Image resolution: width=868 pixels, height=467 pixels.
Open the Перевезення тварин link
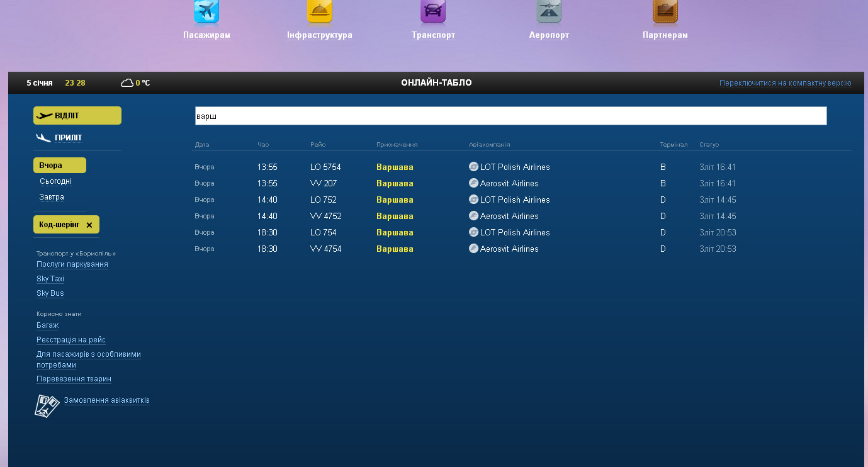click(x=74, y=379)
